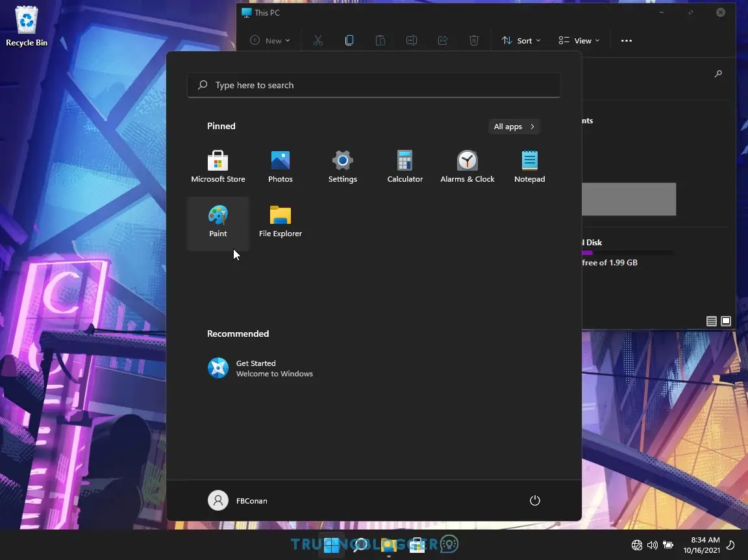Image resolution: width=748 pixels, height=560 pixels.
Task: Open pinned File Explorer tile
Action: click(x=280, y=222)
